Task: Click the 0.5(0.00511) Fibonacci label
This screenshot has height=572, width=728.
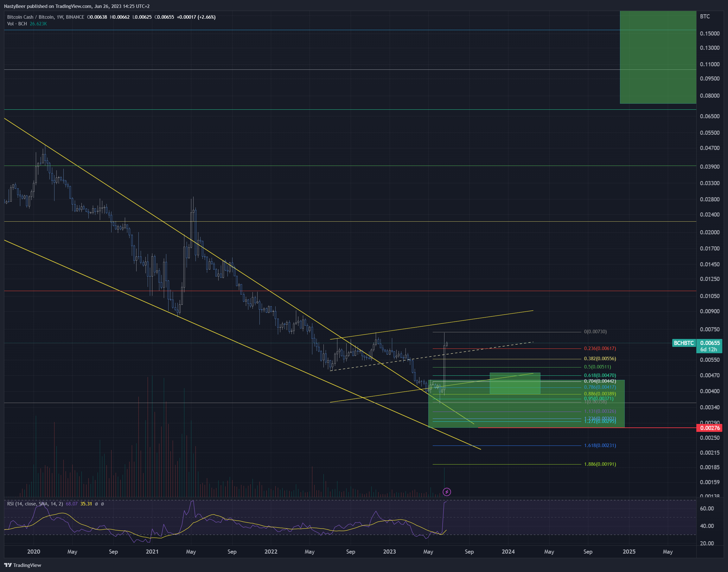Action: pyautogui.click(x=597, y=367)
